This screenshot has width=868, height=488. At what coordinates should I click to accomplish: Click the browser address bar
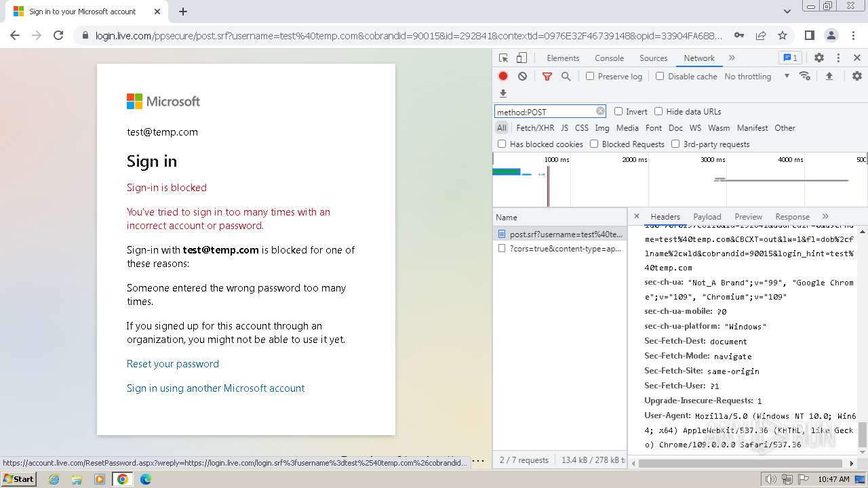(x=408, y=35)
